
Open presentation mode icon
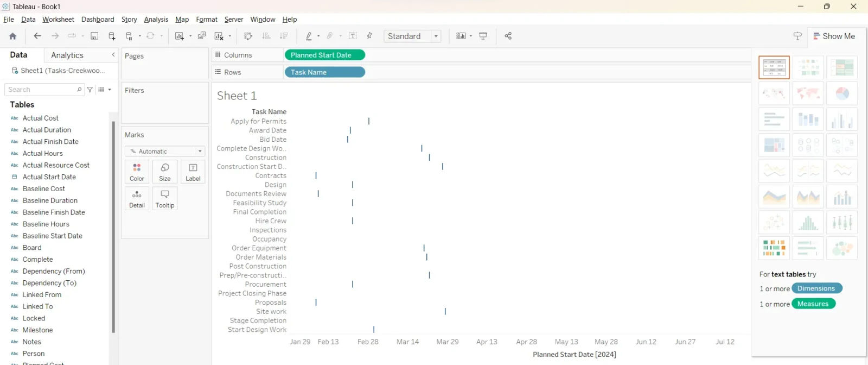click(483, 36)
